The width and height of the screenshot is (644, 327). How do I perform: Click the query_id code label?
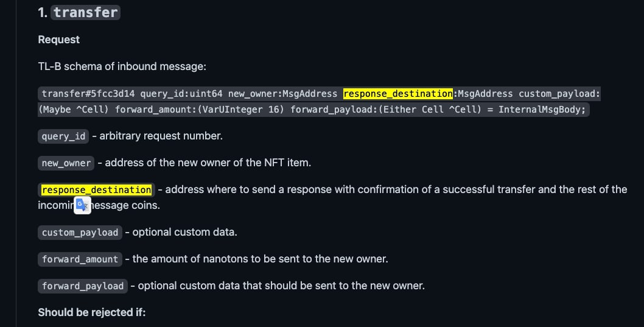[63, 136]
